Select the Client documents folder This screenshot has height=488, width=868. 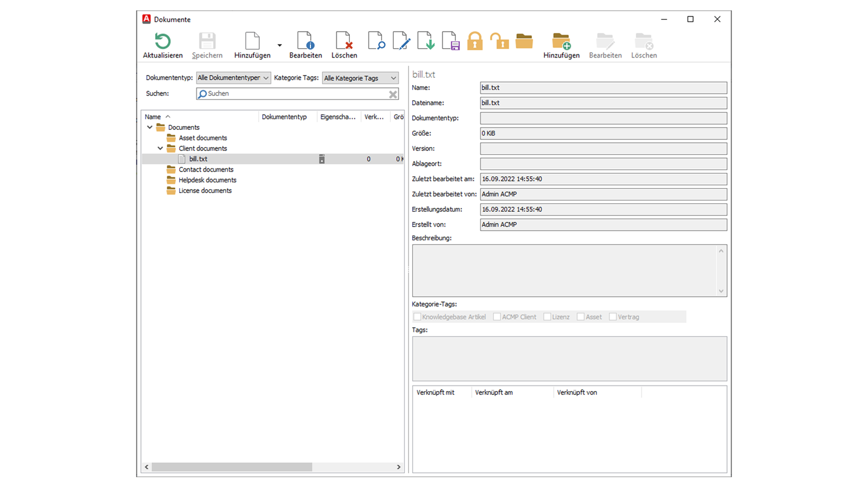[x=203, y=148]
